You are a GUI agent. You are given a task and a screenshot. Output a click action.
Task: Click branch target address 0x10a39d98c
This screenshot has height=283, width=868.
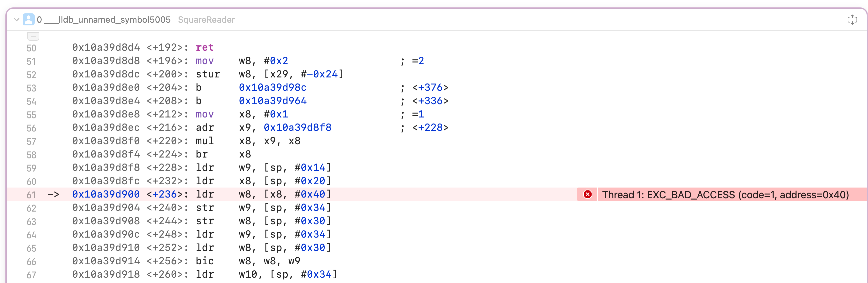tap(273, 87)
